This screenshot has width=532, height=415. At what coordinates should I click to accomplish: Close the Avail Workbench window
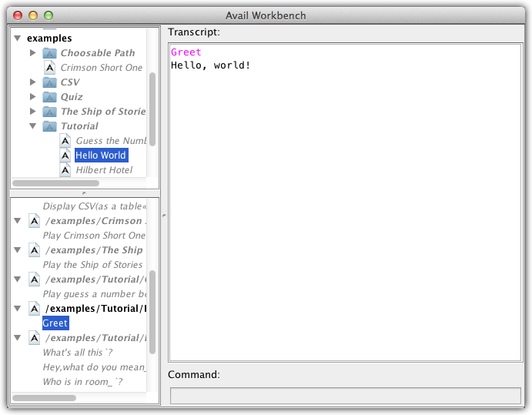click(x=18, y=15)
